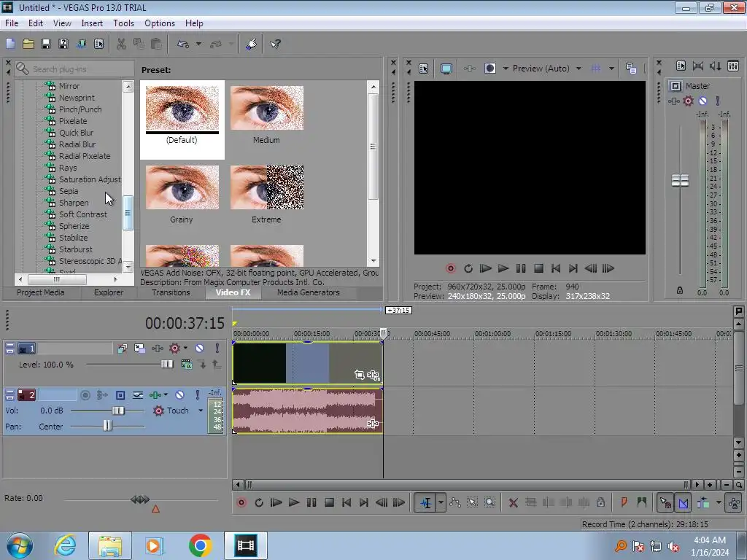Click the Cut scissors icon
The height and width of the screenshot is (560, 747).
pos(121,44)
